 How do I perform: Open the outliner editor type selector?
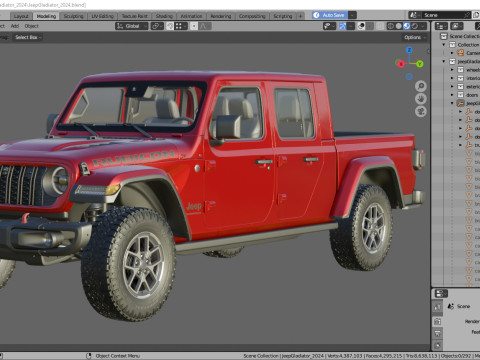pyautogui.click(x=441, y=26)
